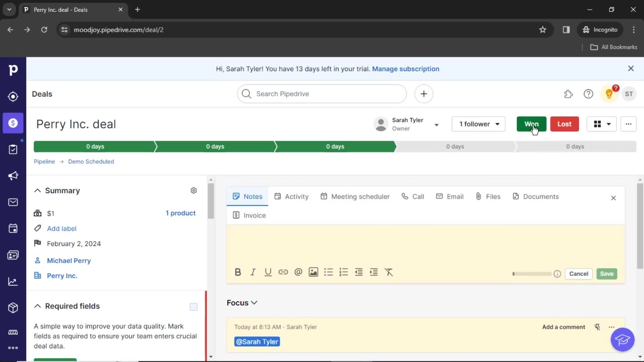Screen dimensions: 644x362
Task: Collapse the Summary section
Action: click(38, 190)
